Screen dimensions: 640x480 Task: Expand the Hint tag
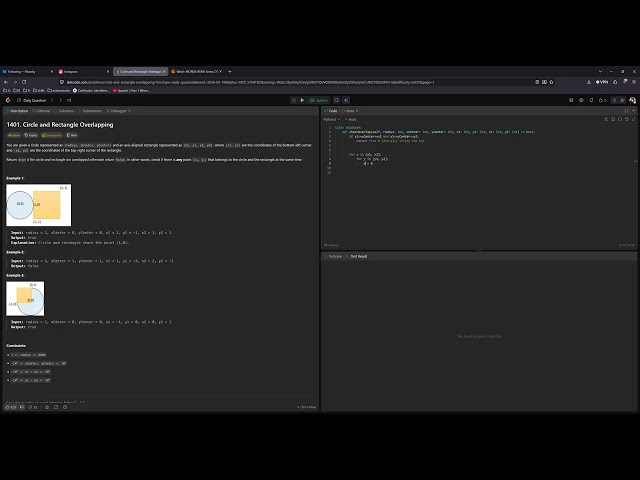coord(72,135)
